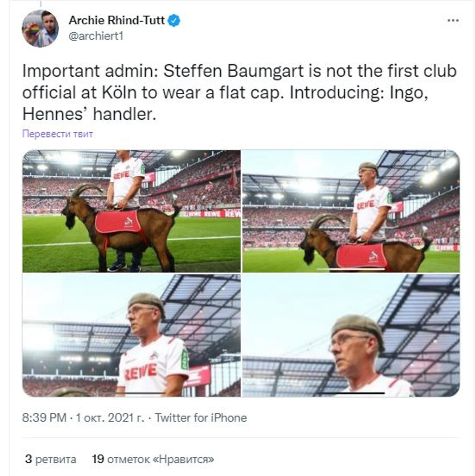Click the Archie Rhind-Tutt display name

pyautogui.click(x=116, y=20)
